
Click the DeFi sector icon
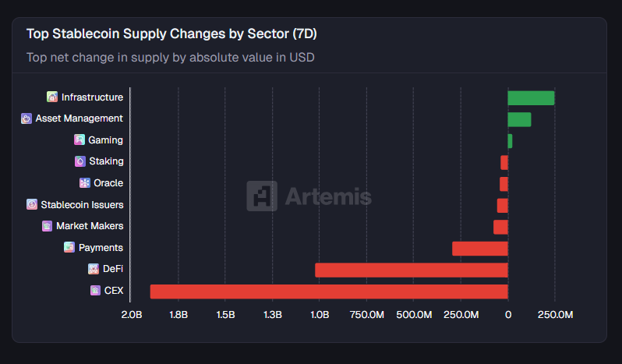(94, 269)
